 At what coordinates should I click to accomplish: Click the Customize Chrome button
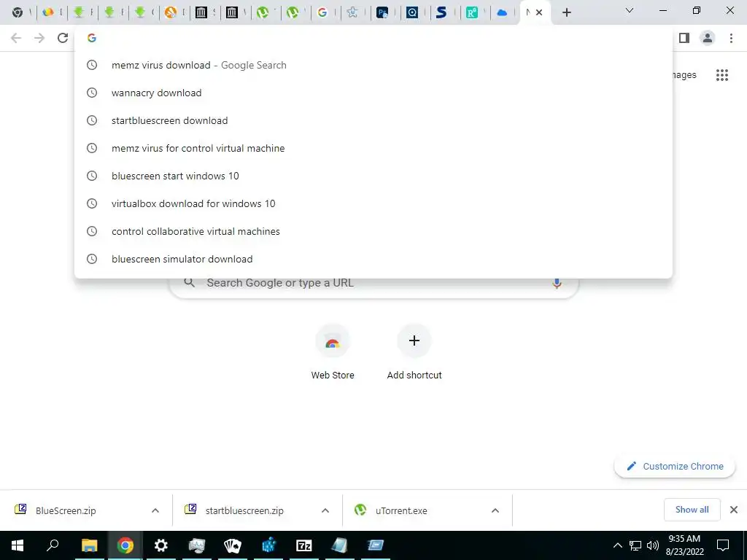coord(675,466)
